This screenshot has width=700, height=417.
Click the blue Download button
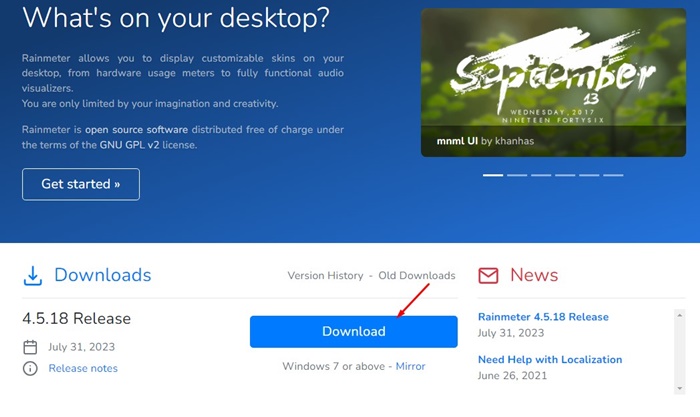point(354,332)
